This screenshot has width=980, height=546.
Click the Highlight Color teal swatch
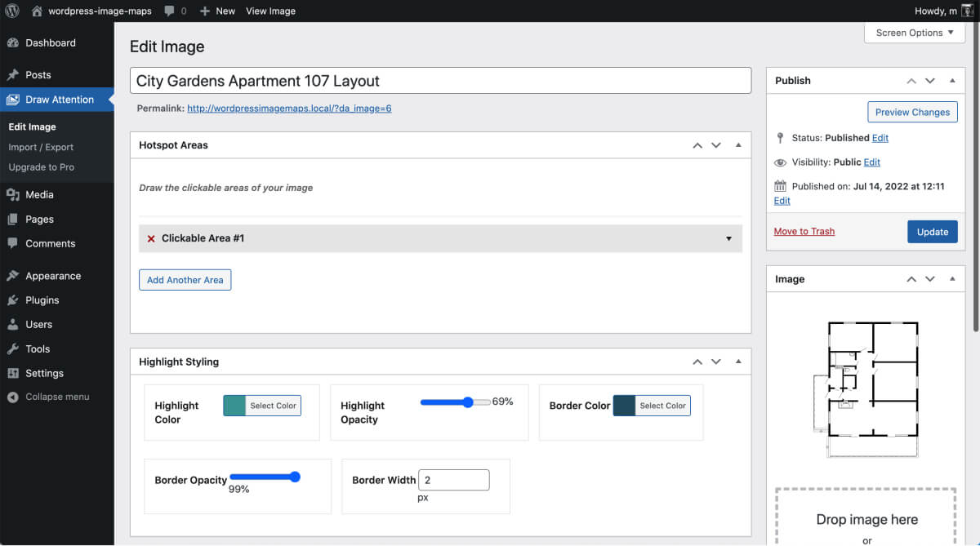pos(234,406)
